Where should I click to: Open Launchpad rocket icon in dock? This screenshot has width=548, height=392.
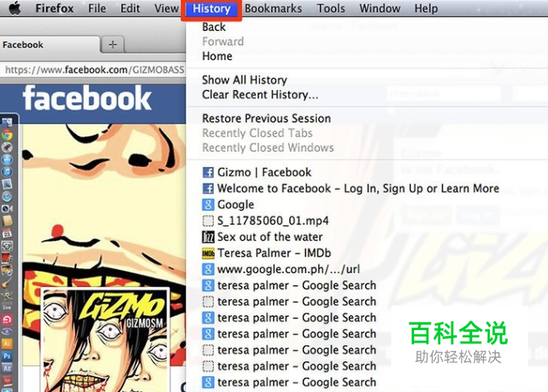pos(7,147)
